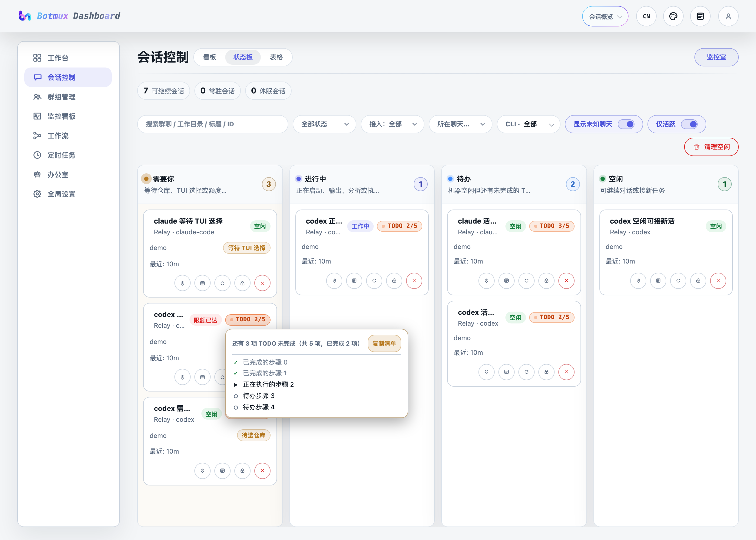
Task: Click log icon on codex 空闲可接新活 card
Action: click(x=658, y=281)
